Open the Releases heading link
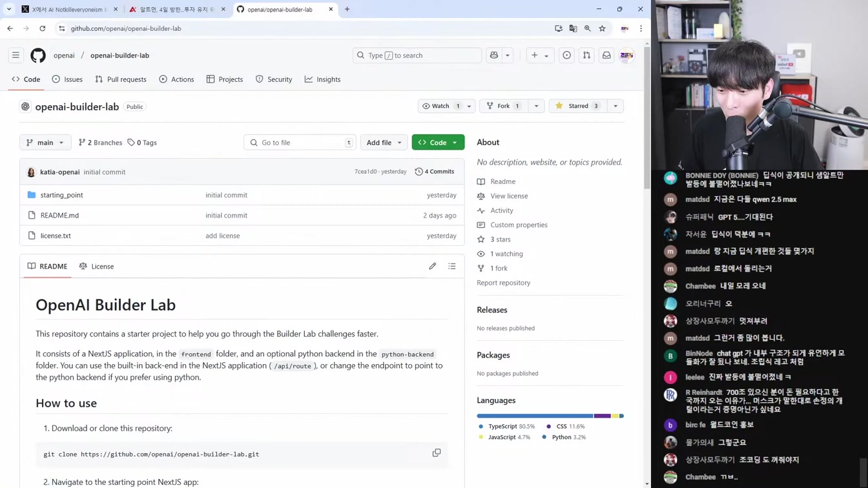Viewport: 868px width, 488px height. point(492,310)
